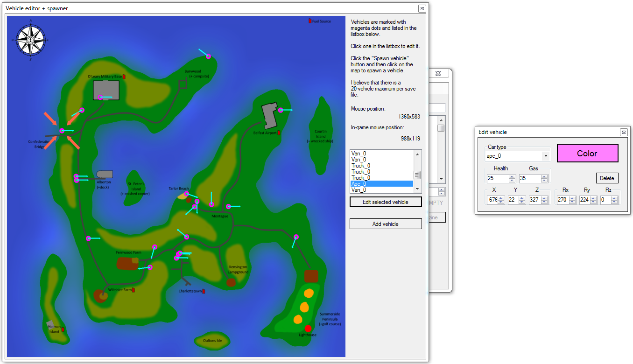
Task: Open the Car type dropdown
Action: click(x=546, y=156)
